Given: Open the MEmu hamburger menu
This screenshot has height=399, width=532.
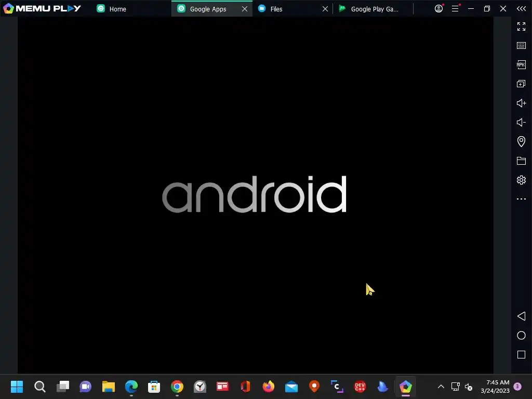Looking at the screenshot, I should coord(455,8).
